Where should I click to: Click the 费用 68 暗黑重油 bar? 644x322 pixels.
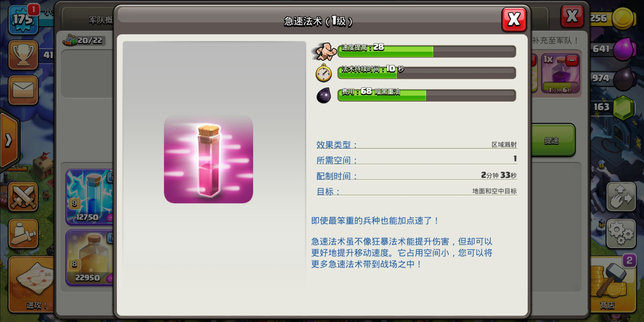427,95
